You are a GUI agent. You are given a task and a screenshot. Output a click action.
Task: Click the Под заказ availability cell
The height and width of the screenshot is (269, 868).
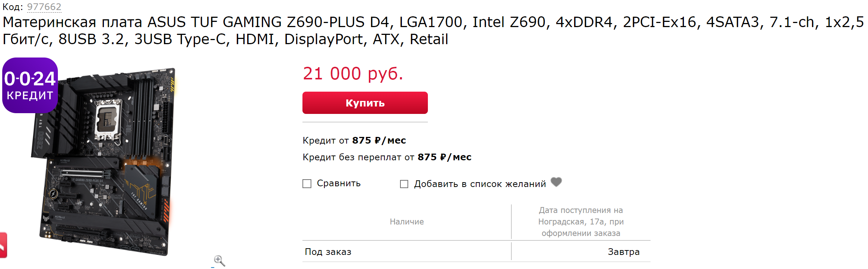(328, 252)
